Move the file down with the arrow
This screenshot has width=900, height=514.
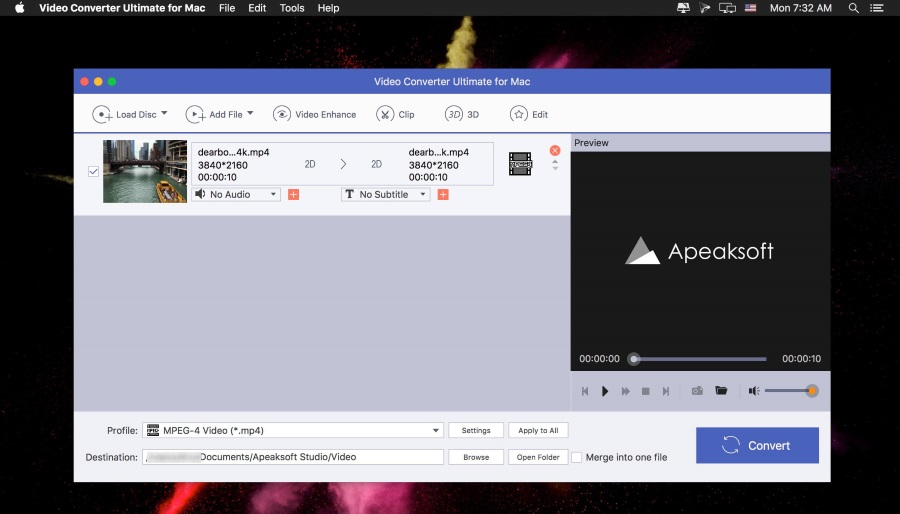[555, 168]
